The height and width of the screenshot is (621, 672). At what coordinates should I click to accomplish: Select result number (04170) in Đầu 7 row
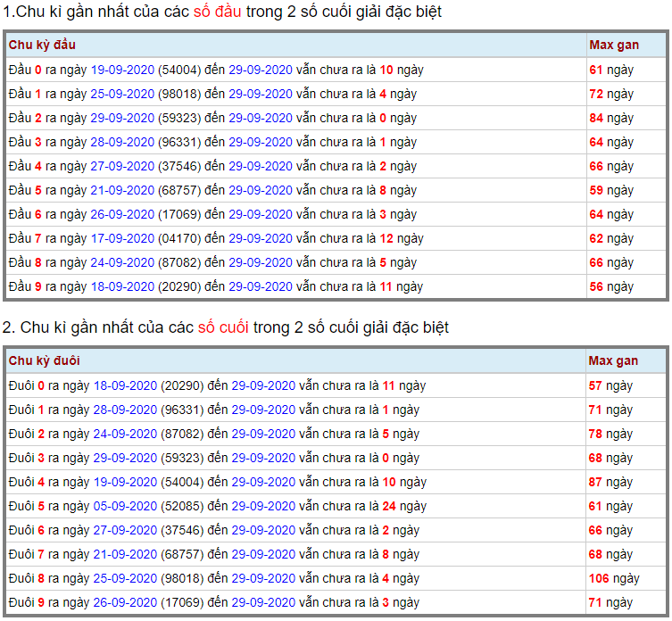tap(179, 238)
